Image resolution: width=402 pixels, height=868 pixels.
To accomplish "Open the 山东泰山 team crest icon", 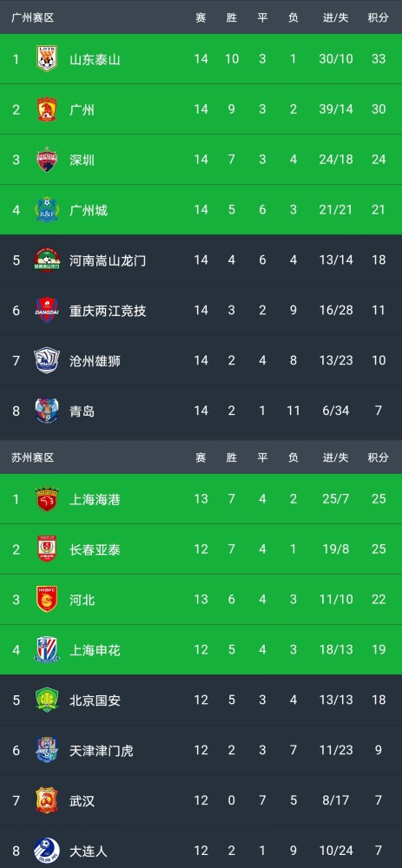I will coord(47,59).
